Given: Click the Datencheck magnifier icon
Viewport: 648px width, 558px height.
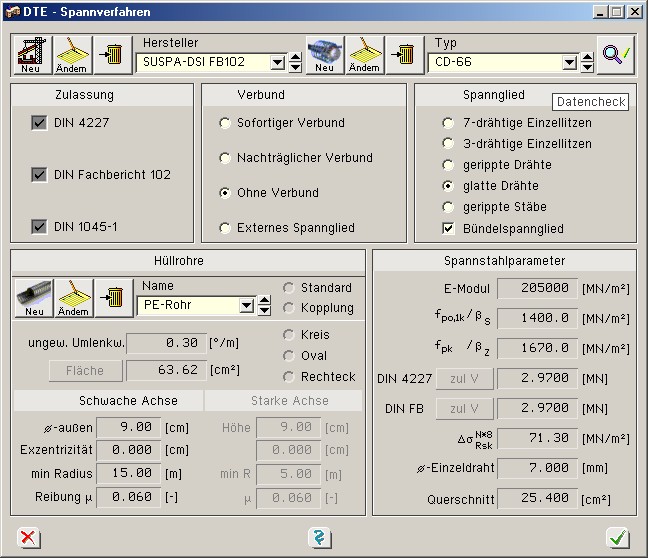Looking at the screenshot, I should [x=616, y=54].
